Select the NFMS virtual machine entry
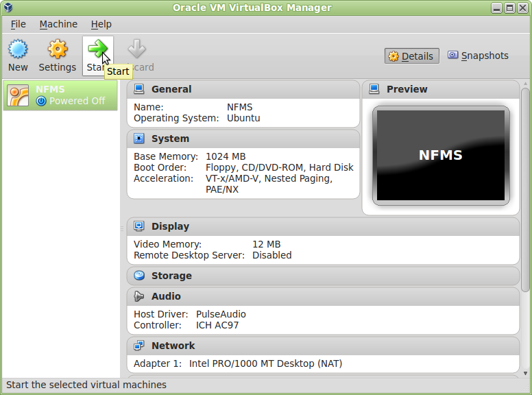The width and height of the screenshot is (532, 395). click(60, 95)
